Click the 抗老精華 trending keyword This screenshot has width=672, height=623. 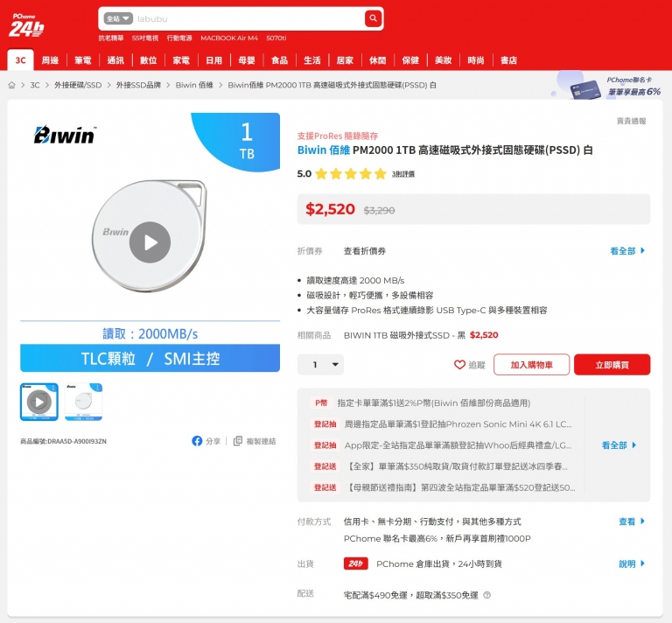[x=111, y=38]
